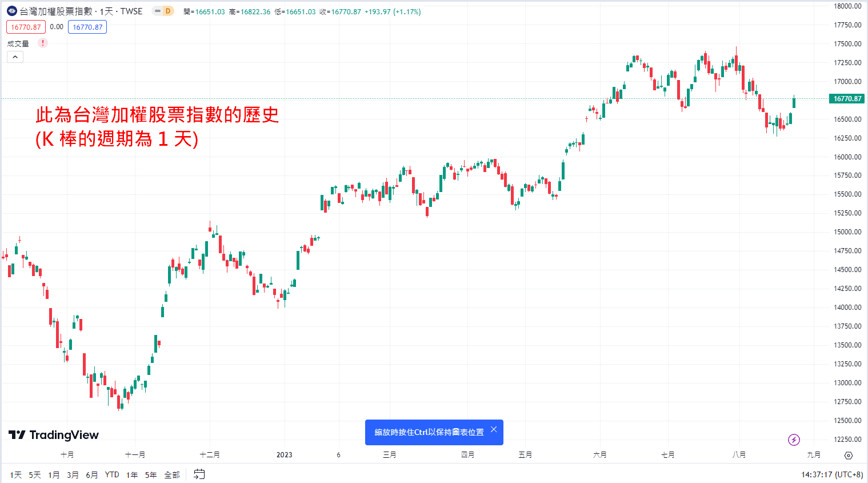Select the 3月 time range
The image size is (868, 483).
pos(73,475)
